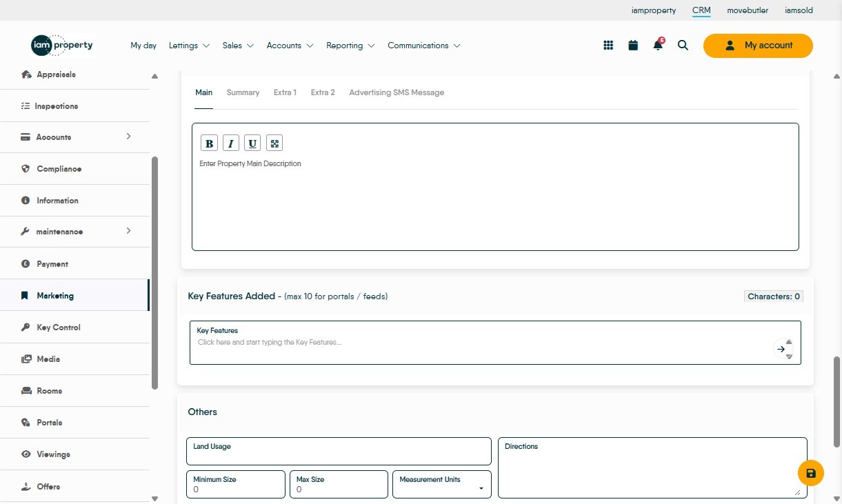
Task: Open the iamsold link
Action: coord(799,10)
